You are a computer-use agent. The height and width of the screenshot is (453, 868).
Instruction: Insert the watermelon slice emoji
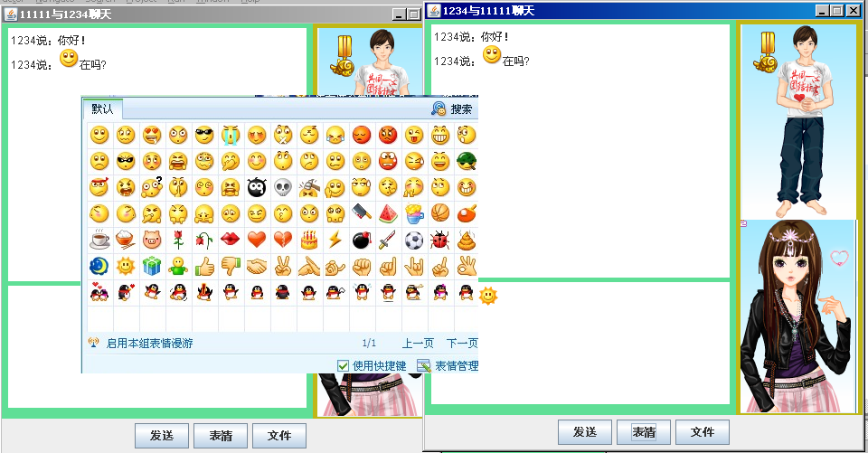point(388,213)
